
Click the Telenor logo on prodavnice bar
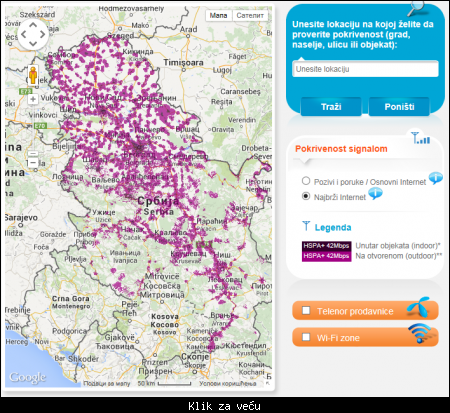click(418, 307)
